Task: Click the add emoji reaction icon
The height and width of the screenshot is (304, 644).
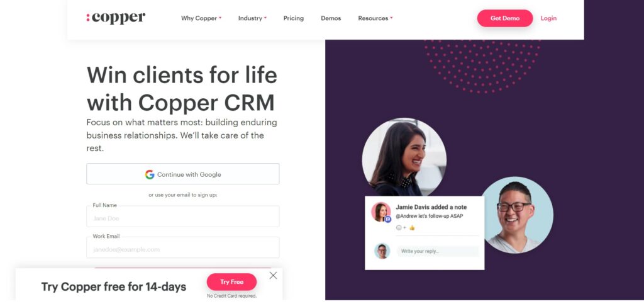Action: tap(401, 228)
